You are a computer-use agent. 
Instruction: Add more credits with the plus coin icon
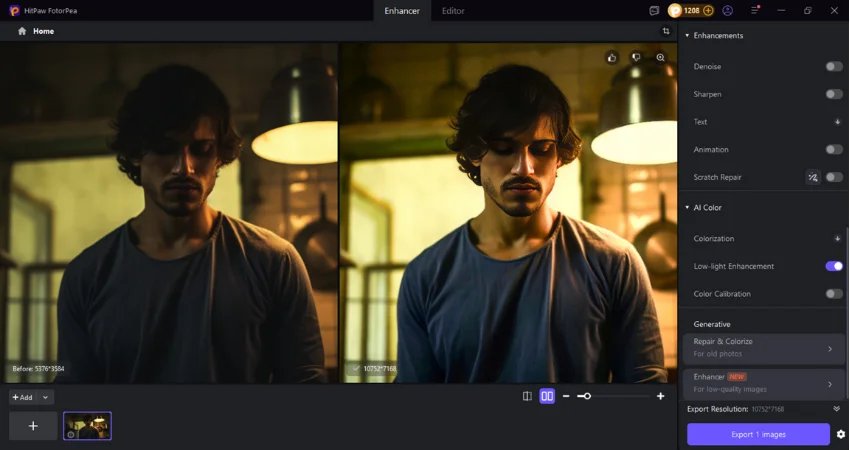[x=708, y=10]
